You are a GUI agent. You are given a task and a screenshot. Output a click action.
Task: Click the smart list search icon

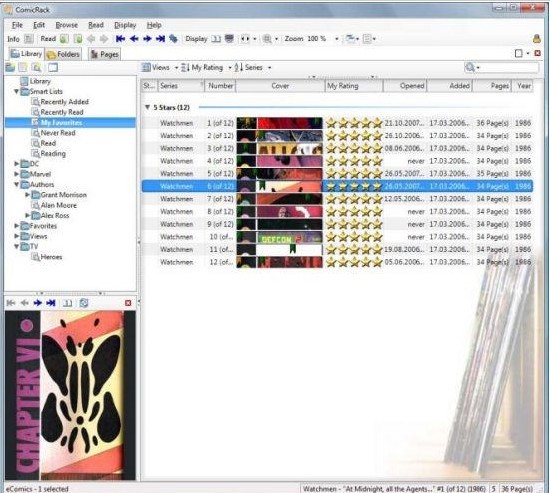click(36, 67)
